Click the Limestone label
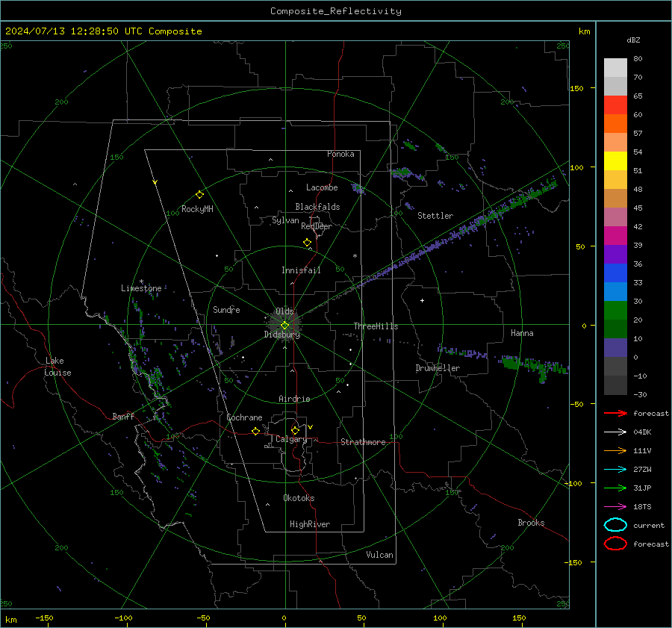This screenshot has height=628, width=672. point(141,288)
